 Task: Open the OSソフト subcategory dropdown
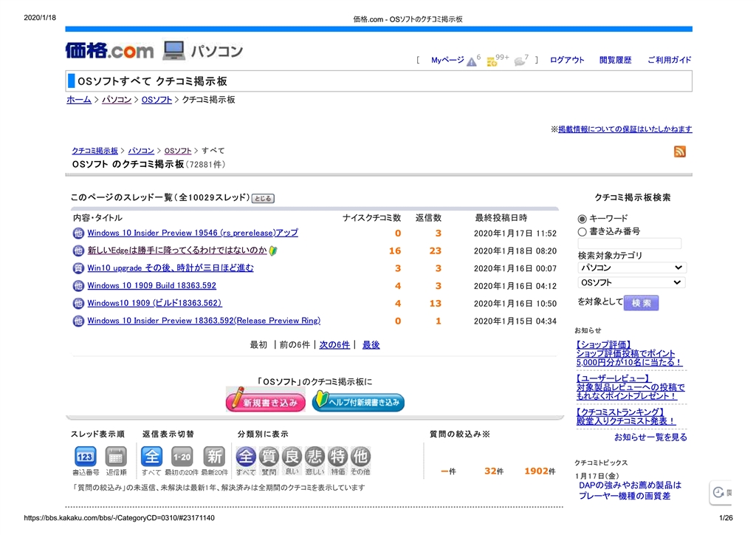pyautogui.click(x=632, y=283)
